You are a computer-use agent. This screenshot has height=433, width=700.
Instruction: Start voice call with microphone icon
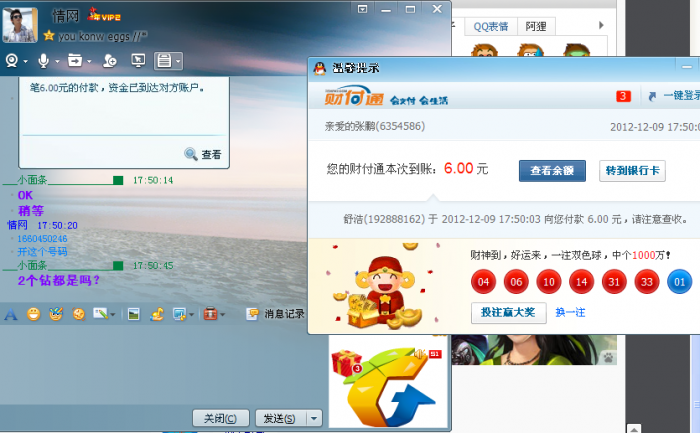tap(43, 60)
